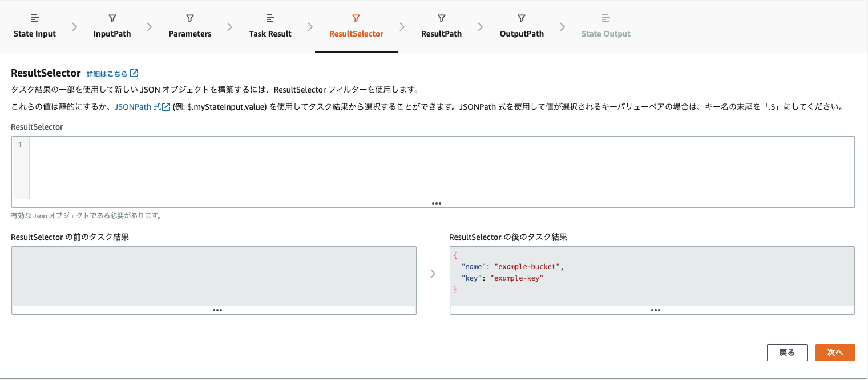Switch to the Task Result step
This screenshot has height=380, width=868.
[x=269, y=33]
